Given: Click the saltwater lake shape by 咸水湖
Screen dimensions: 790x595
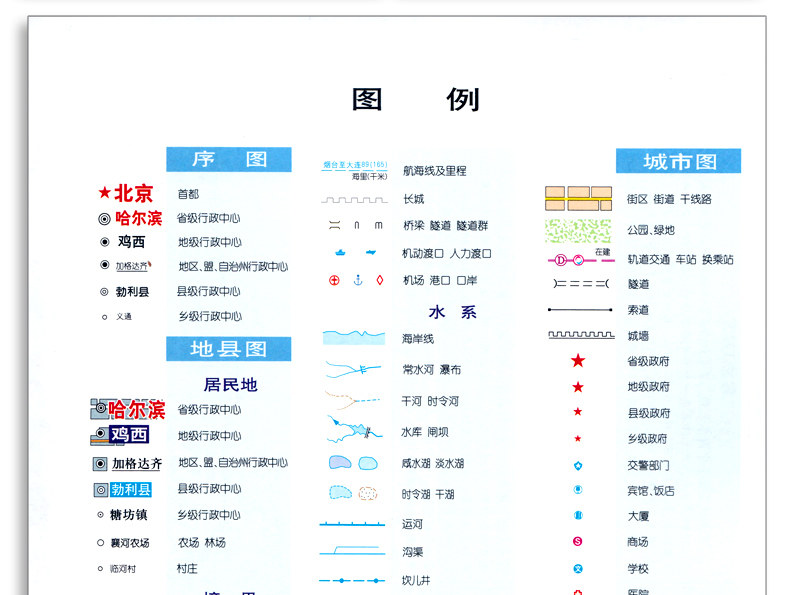Looking at the screenshot, I should pyautogui.click(x=340, y=462).
